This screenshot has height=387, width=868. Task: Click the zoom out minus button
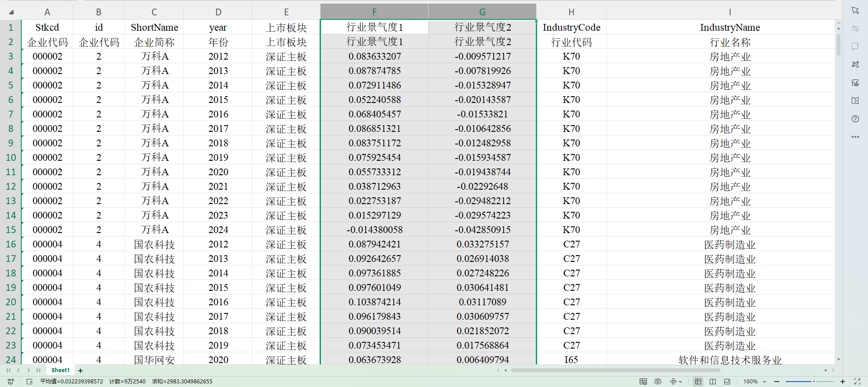pos(777,382)
